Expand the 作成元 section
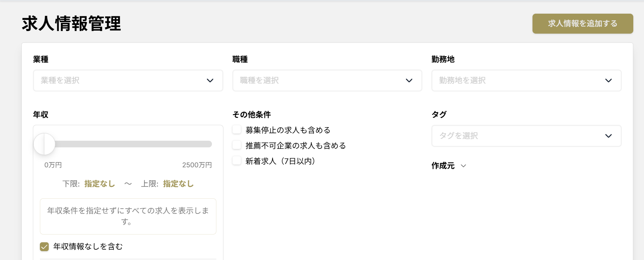The width and height of the screenshot is (644, 260). 449,166
